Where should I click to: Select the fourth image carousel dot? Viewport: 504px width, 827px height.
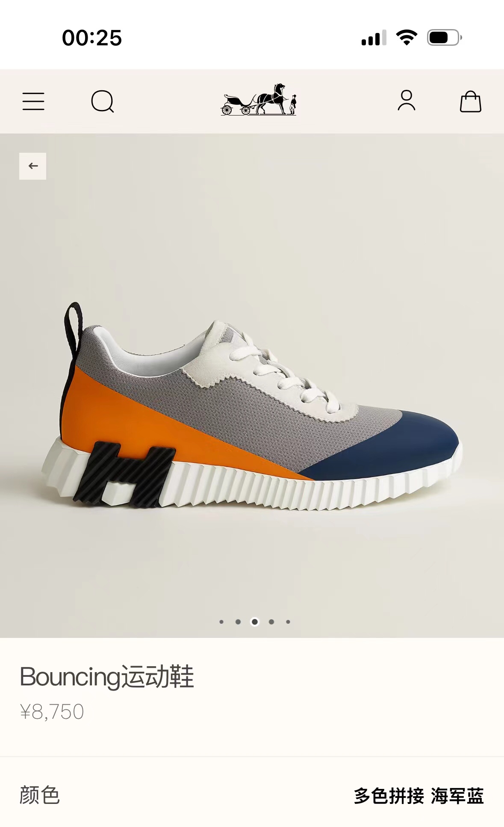pos(271,622)
